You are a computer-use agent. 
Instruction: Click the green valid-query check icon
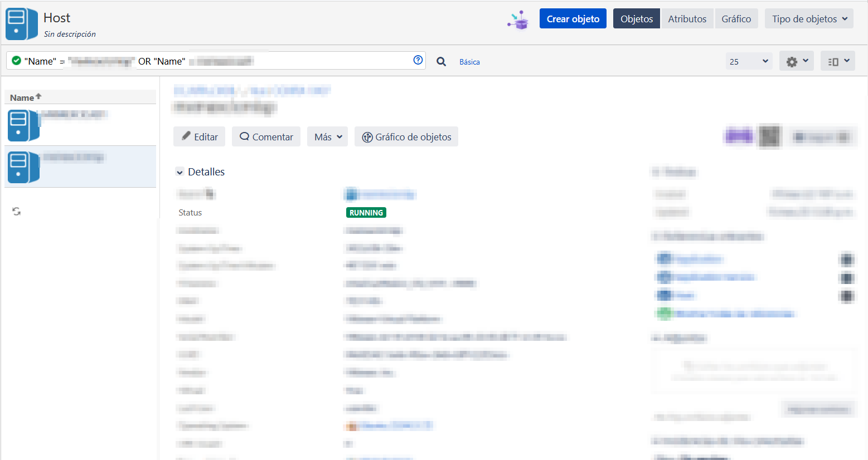pos(17,60)
